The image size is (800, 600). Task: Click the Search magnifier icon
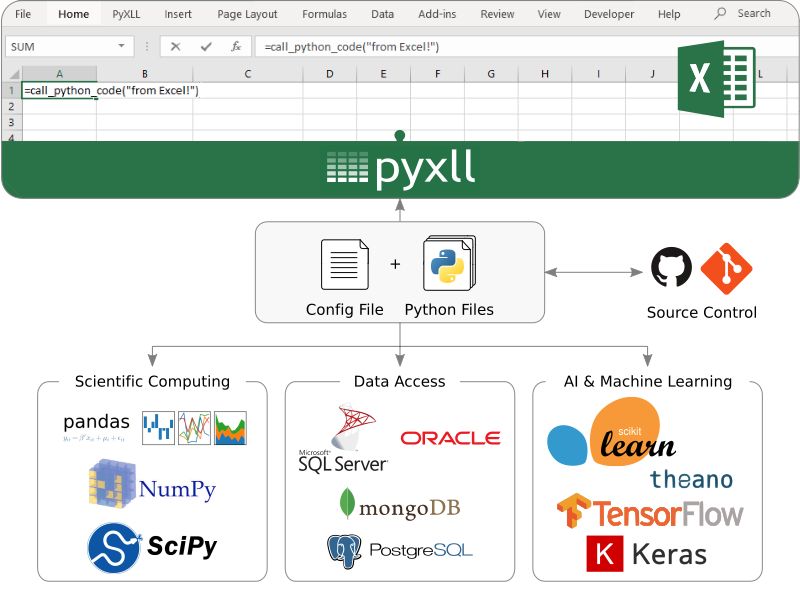[720, 13]
